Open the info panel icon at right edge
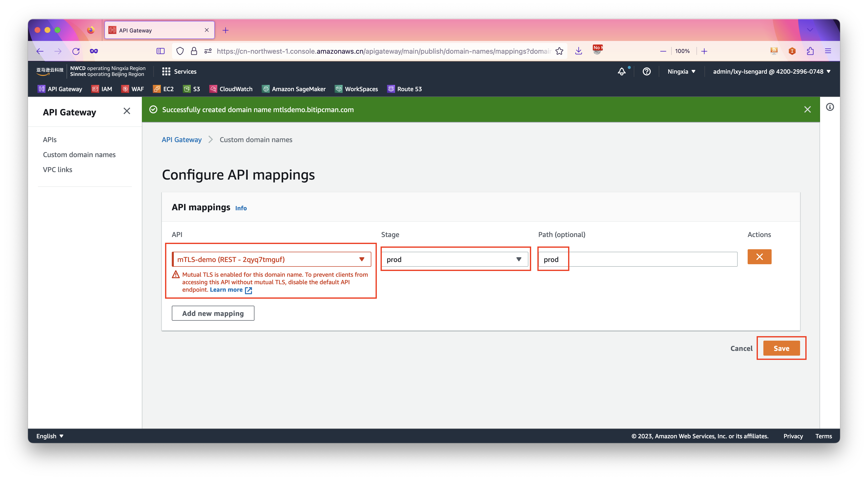Image resolution: width=868 pixels, height=480 pixels. pyautogui.click(x=830, y=107)
